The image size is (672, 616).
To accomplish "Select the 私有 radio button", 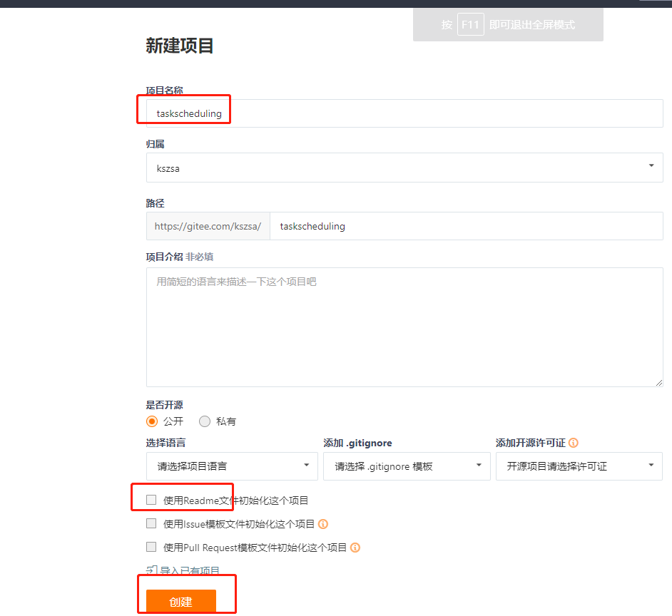I will click(x=205, y=421).
